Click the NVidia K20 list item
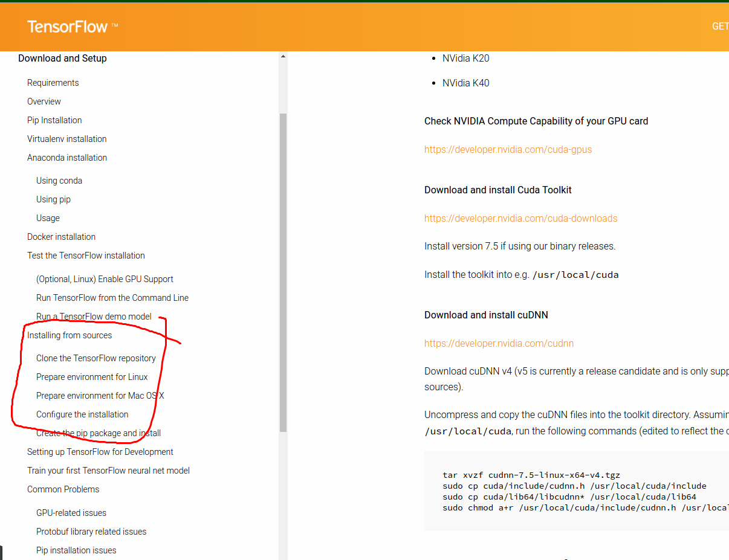 click(465, 59)
